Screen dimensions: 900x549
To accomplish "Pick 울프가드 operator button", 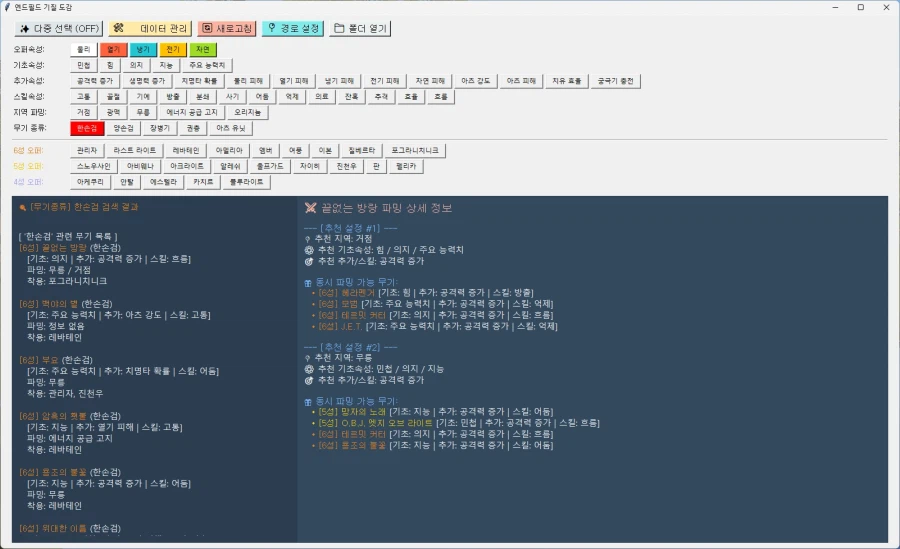I will pyautogui.click(x=270, y=166).
